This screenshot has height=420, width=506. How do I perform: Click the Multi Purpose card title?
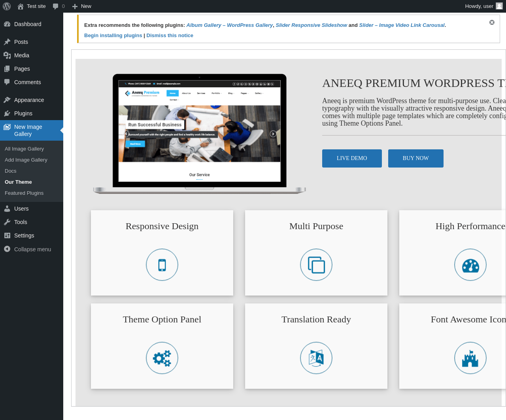[x=316, y=226]
